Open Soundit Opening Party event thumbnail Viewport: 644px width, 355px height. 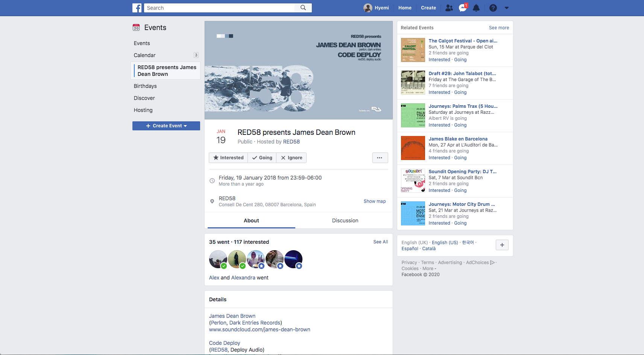coord(413,181)
